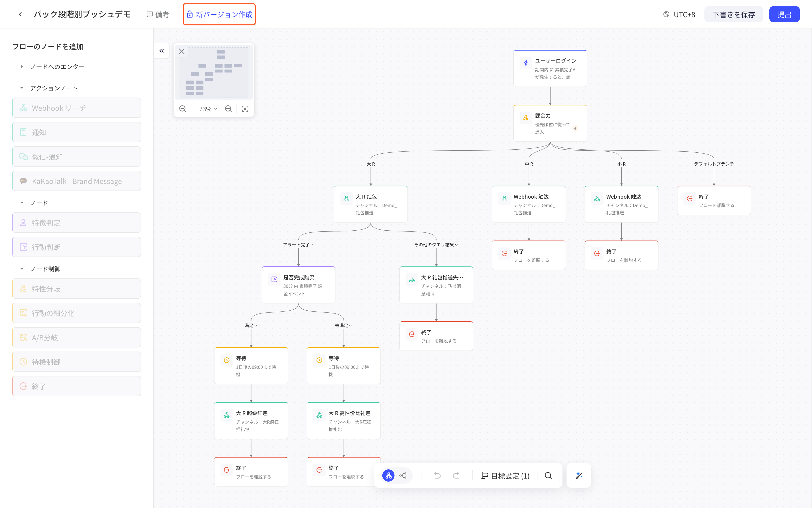Select the 行動の細分化 node item
This screenshot has height=508, width=812.
coord(76,313)
